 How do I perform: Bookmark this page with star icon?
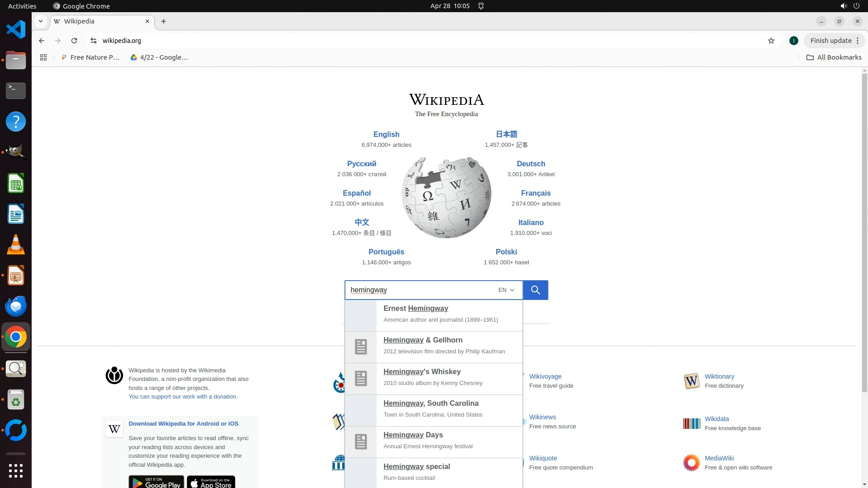click(x=771, y=41)
